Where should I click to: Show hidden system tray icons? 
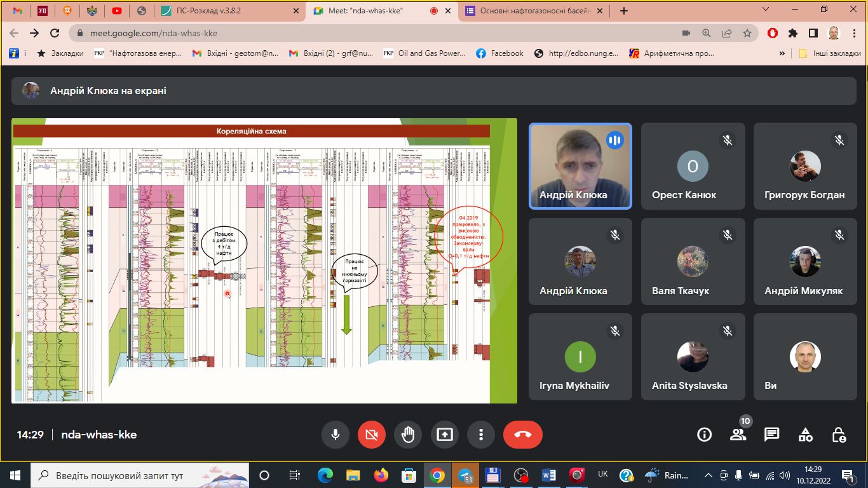[x=709, y=475]
